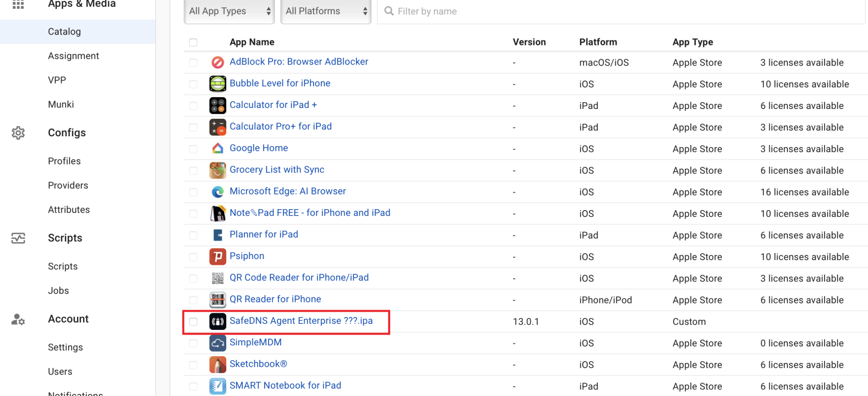Click 'macOS/iOS' platform cell
This screenshot has width=868, height=396.
[605, 62]
